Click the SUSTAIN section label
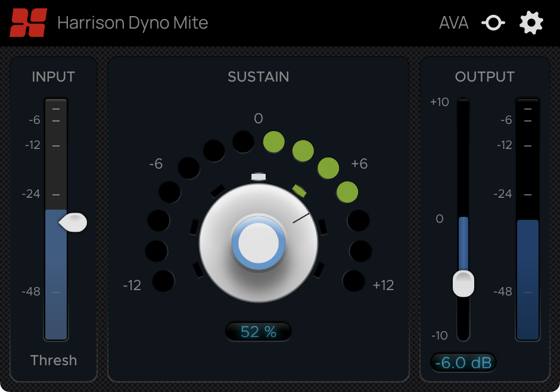The image size is (560, 392). (x=258, y=77)
